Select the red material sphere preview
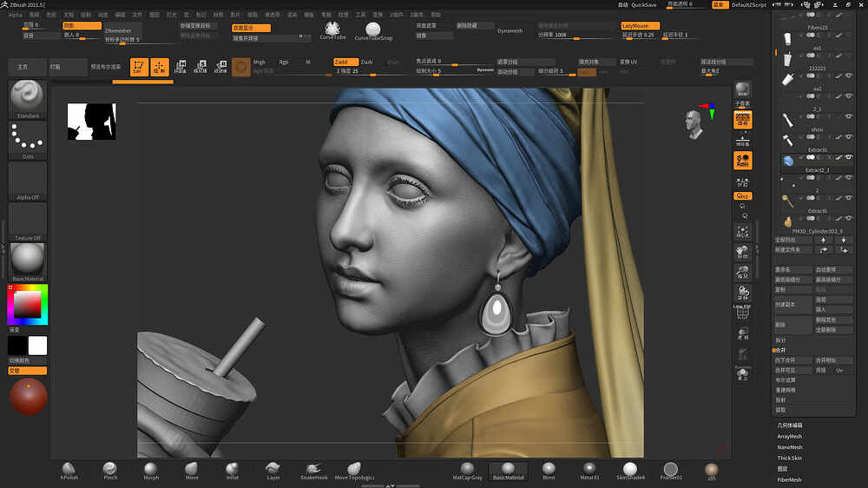This screenshot has width=868, height=488. [29, 396]
